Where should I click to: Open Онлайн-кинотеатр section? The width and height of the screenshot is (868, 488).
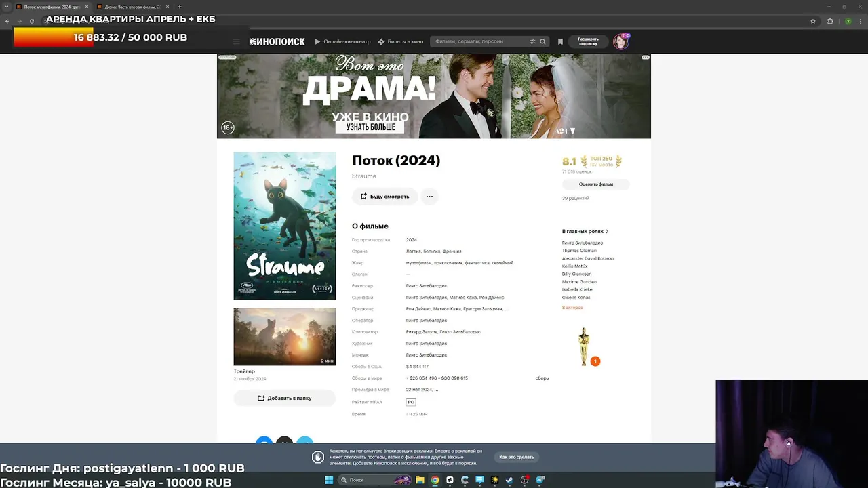(342, 42)
